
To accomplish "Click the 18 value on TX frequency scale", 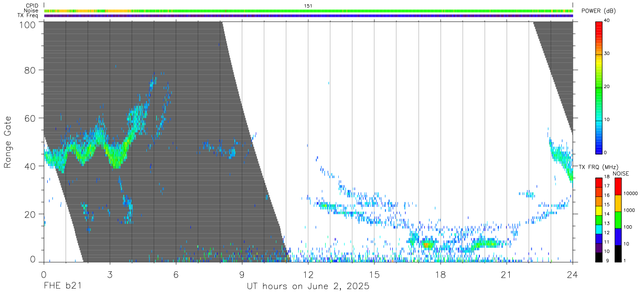I will click(607, 178).
